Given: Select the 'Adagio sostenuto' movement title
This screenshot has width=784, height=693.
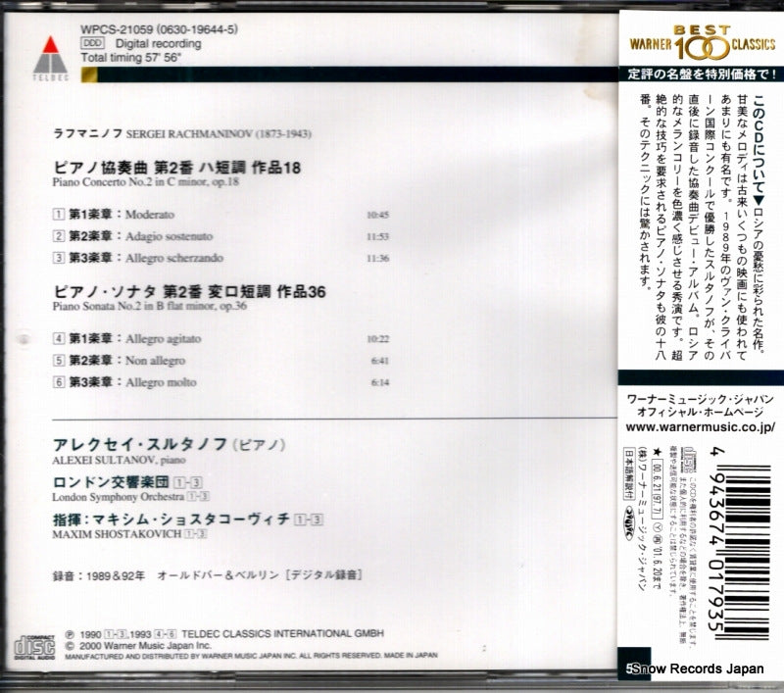Looking at the screenshot, I should tap(169, 236).
